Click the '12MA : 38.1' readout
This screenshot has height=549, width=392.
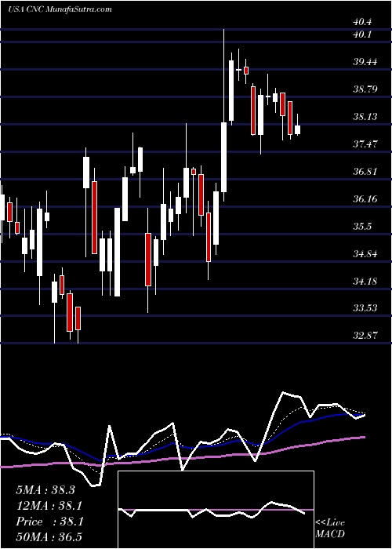tap(49, 506)
